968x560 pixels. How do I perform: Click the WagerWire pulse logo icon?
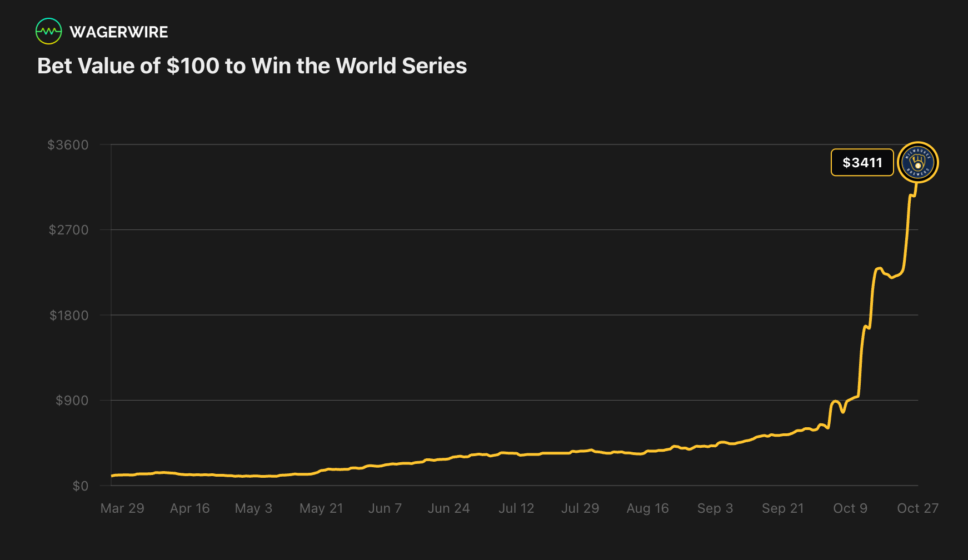click(x=49, y=32)
